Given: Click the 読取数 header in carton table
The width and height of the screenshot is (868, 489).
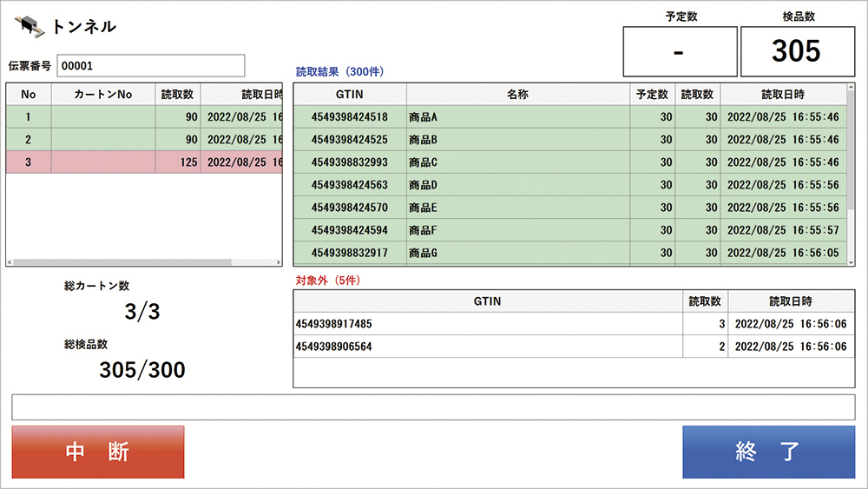Looking at the screenshot, I should (178, 94).
